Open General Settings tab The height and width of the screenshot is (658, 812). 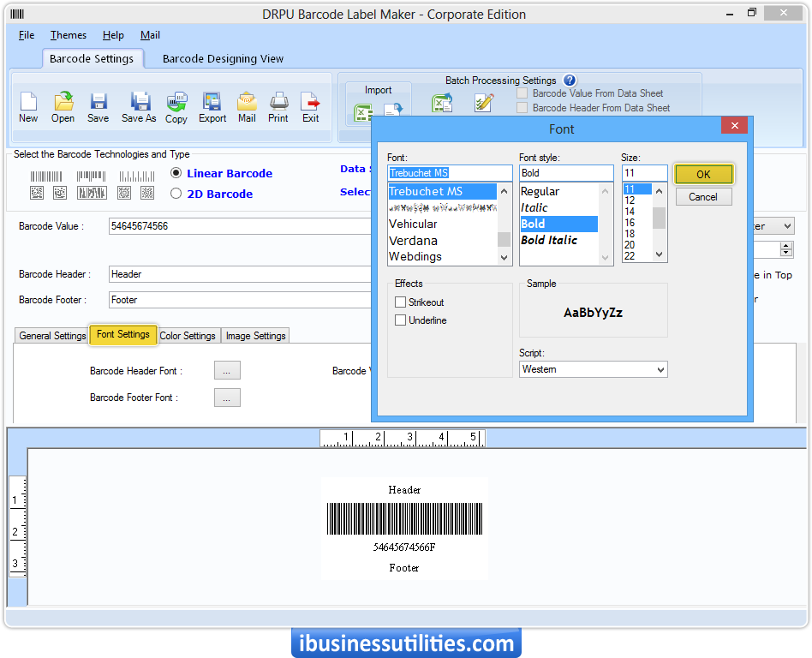pos(52,336)
